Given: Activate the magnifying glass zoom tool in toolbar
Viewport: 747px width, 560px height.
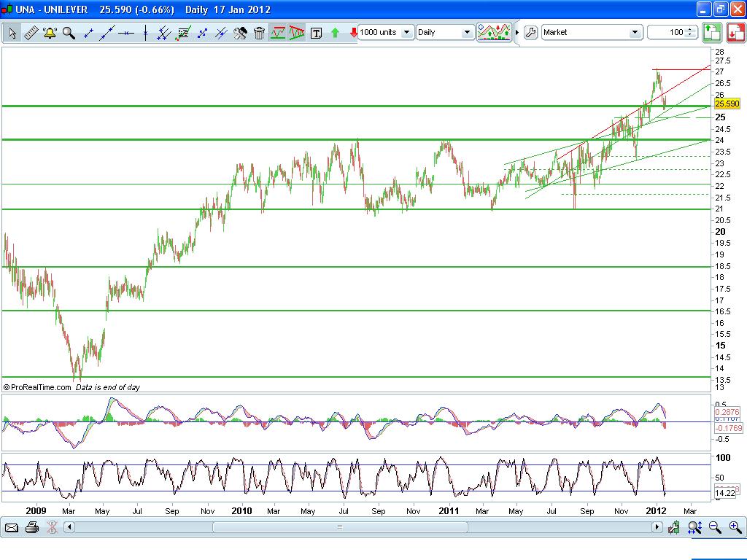Looking at the screenshot, I should (x=69, y=33).
